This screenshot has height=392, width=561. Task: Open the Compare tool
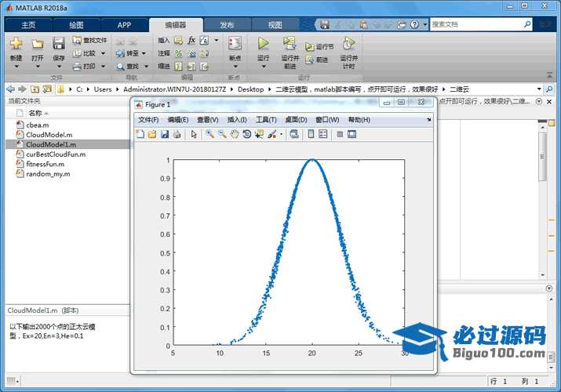tap(85, 53)
